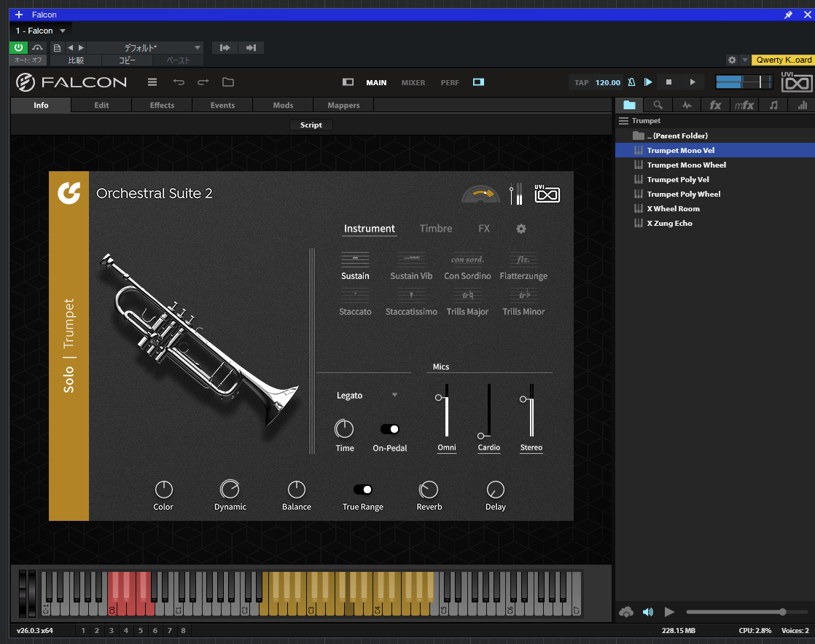This screenshot has height=644, width=815.
Task: Click the cloud download icon
Action: click(625, 613)
